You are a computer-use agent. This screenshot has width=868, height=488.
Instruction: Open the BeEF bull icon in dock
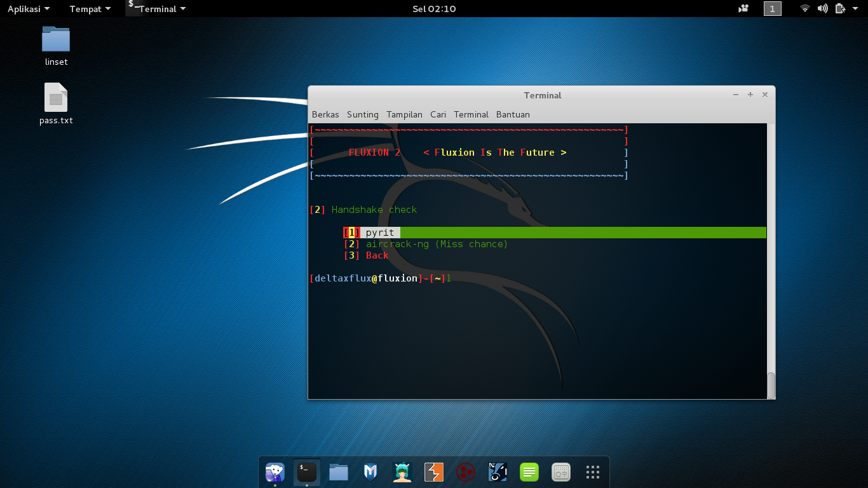pyautogui.click(x=498, y=472)
